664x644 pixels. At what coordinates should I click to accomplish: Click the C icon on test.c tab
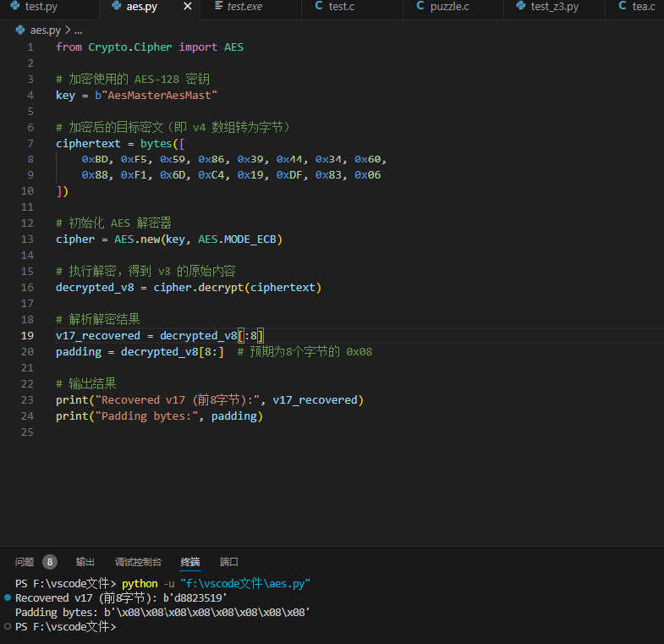[318, 7]
